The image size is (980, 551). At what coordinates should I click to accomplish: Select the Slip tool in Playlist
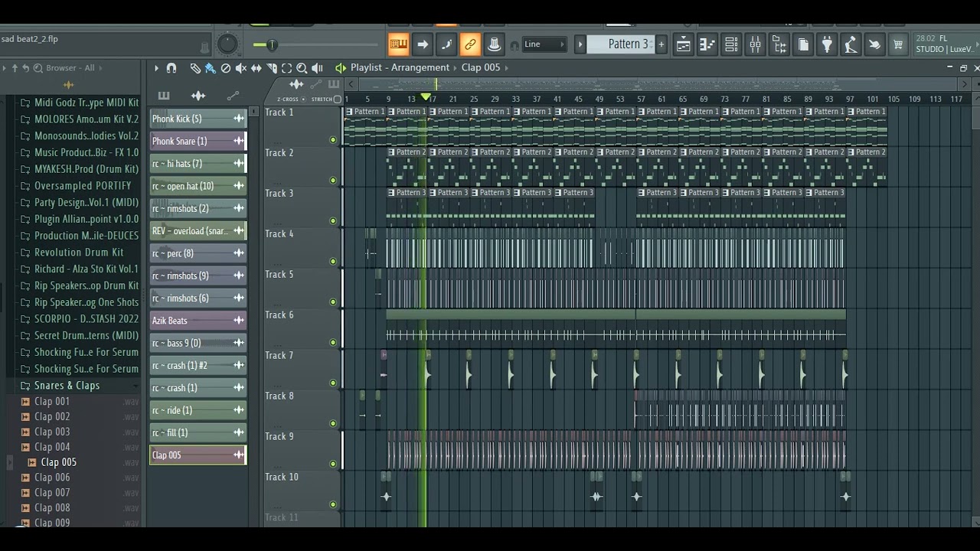[256, 68]
